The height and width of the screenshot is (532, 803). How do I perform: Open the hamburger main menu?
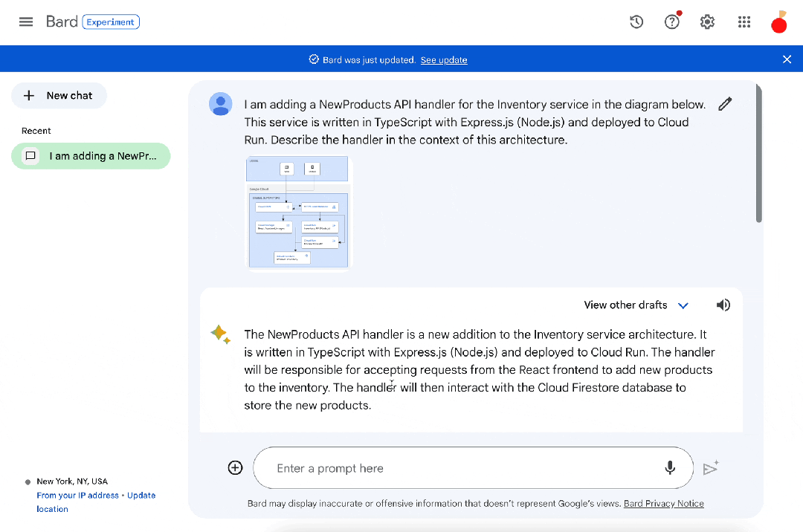pyautogui.click(x=25, y=22)
